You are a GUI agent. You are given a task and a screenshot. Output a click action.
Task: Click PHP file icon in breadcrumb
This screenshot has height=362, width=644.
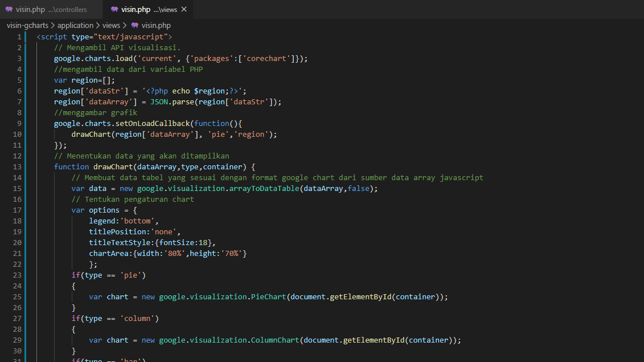click(x=135, y=25)
